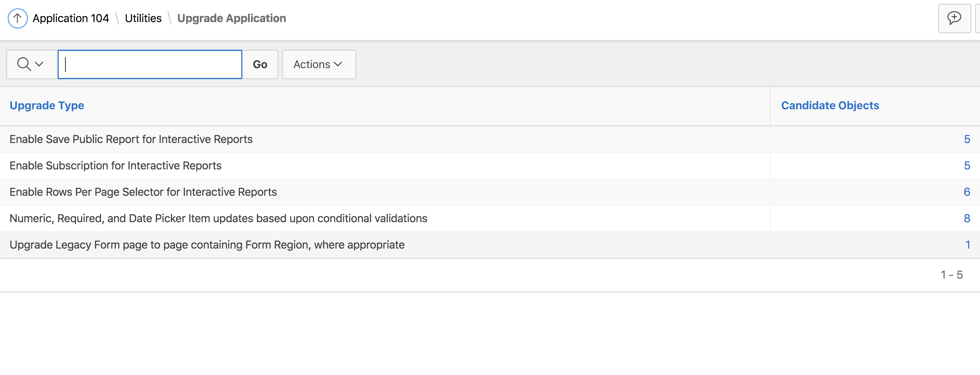Sort by the Upgrade Type column header
The width and height of the screenshot is (980, 375).
(x=47, y=105)
